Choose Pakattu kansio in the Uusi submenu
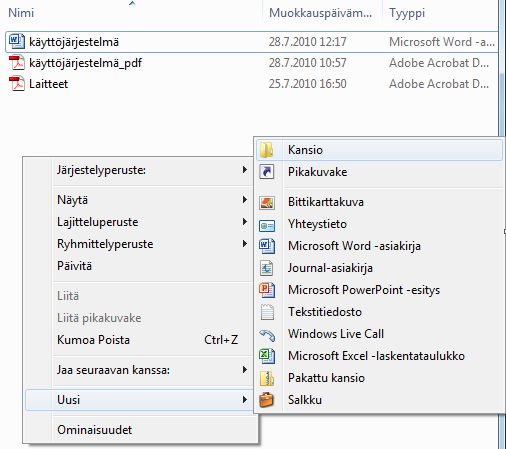Screen dimensions: 506x449 pyautogui.click(x=379, y=378)
